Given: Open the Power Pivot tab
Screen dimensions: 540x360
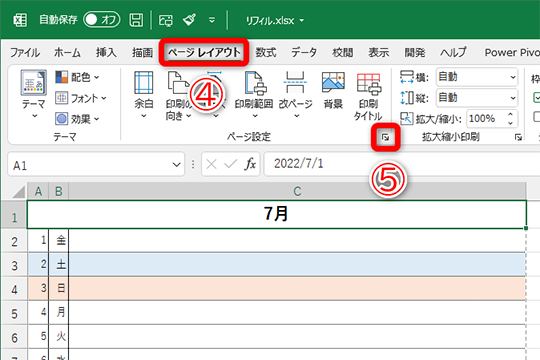Looking at the screenshot, I should [x=512, y=53].
